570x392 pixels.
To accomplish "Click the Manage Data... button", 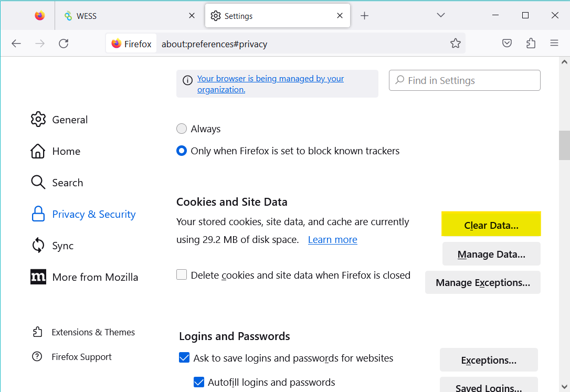I will [491, 254].
